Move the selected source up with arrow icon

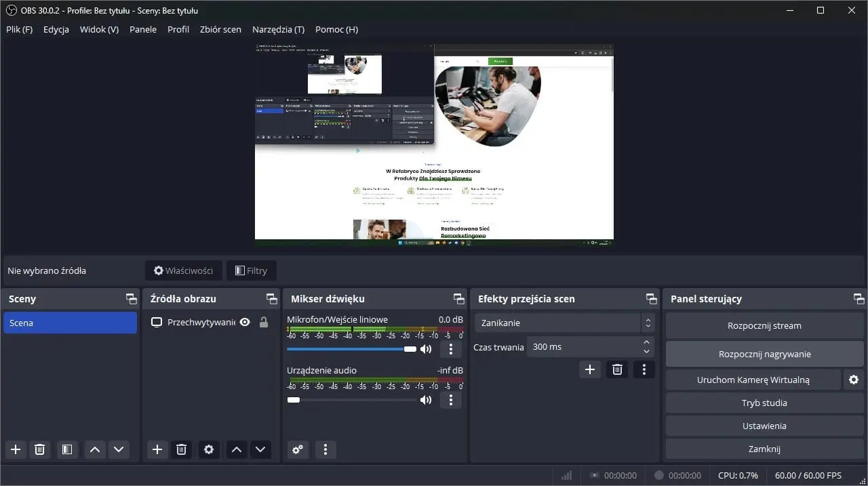coord(236,449)
